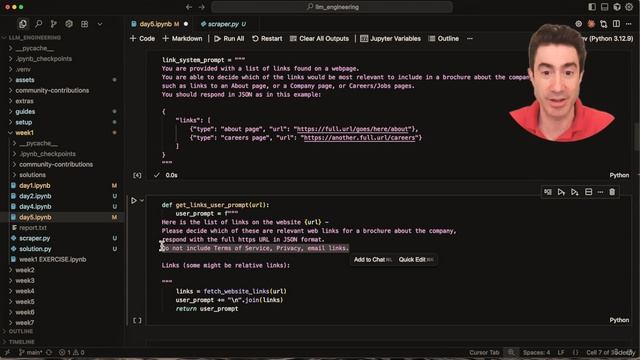Toggle the primary sidebar layout icon
Viewport: 640px width, 360px height.
tap(592, 7)
